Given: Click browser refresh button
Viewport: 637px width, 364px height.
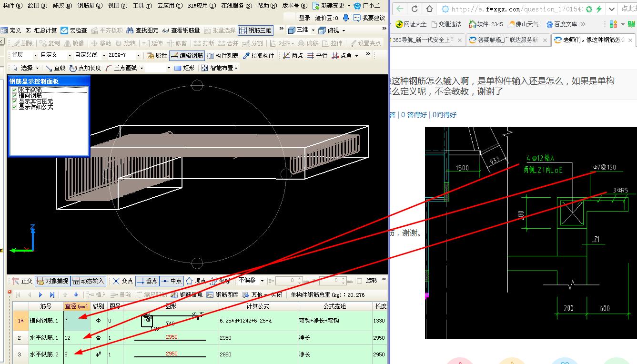Looking at the screenshot, I should [415, 9].
